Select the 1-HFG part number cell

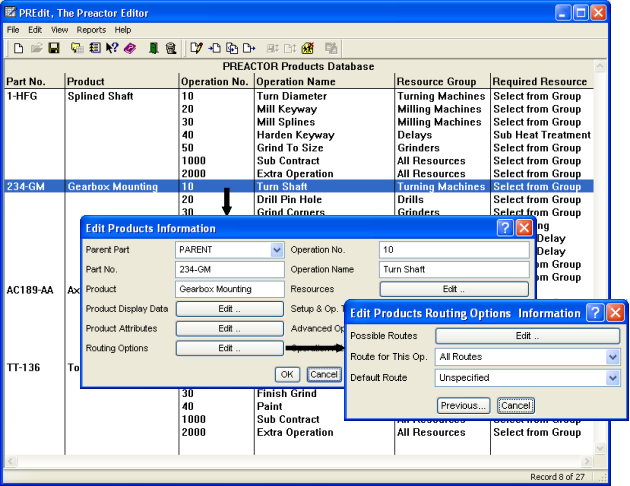22,96
